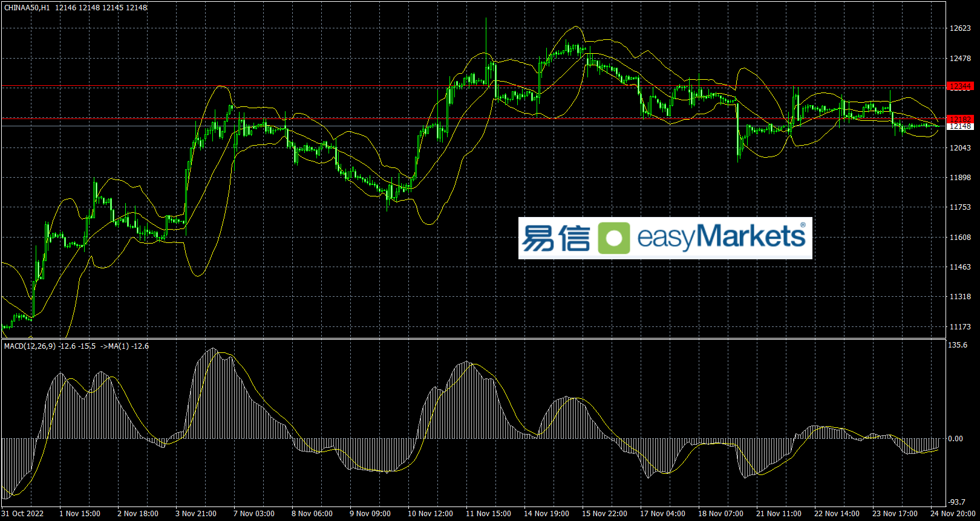The width and height of the screenshot is (980, 521).
Task: Click the MACD scale value -93.7
Action: (957, 502)
